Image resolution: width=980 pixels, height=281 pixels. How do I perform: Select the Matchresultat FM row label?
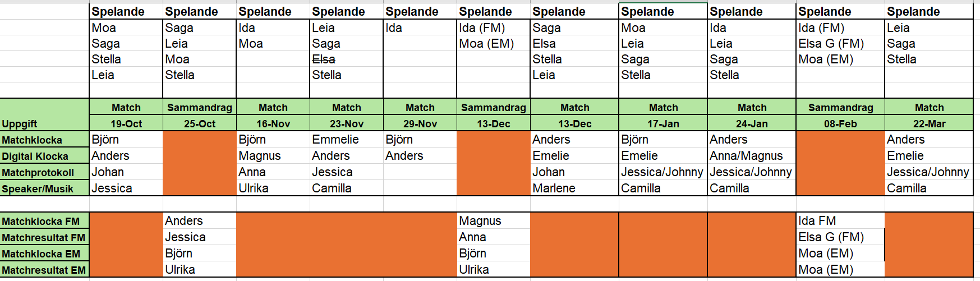point(43,238)
